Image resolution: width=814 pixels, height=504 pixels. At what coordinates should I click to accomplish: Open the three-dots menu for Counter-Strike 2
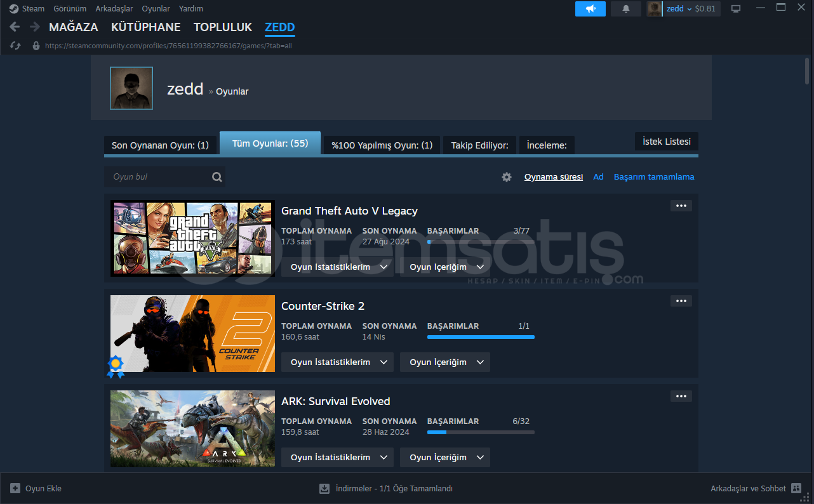click(681, 301)
